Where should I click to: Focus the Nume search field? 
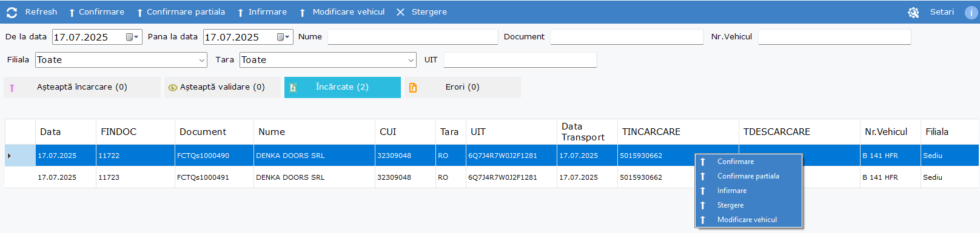pyautogui.click(x=412, y=37)
